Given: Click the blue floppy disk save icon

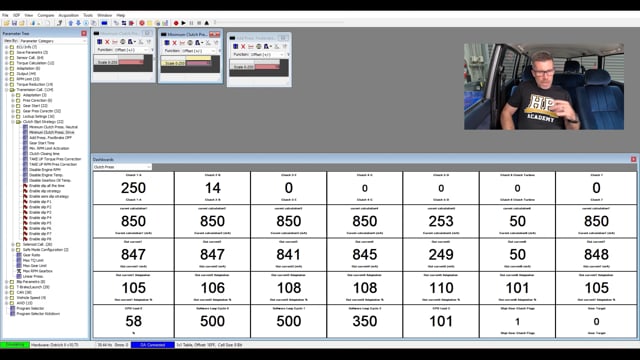Looking at the screenshot, I should [x=14, y=23].
